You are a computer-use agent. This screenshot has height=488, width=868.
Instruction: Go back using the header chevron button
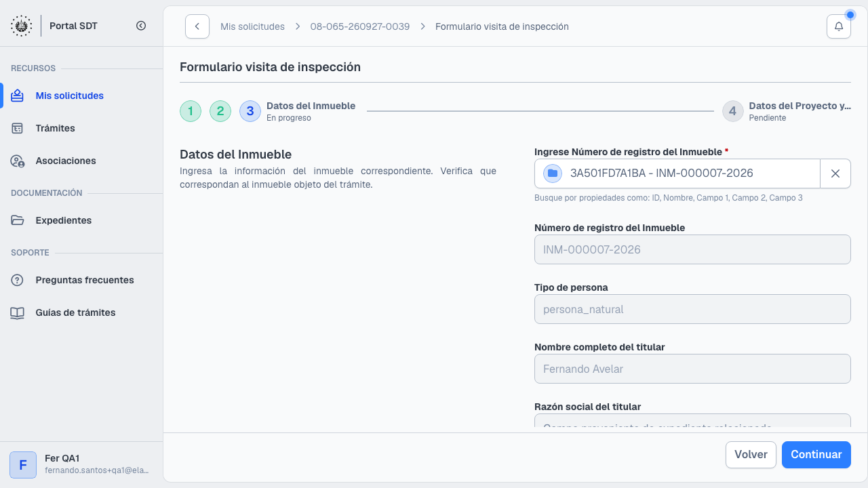197,26
